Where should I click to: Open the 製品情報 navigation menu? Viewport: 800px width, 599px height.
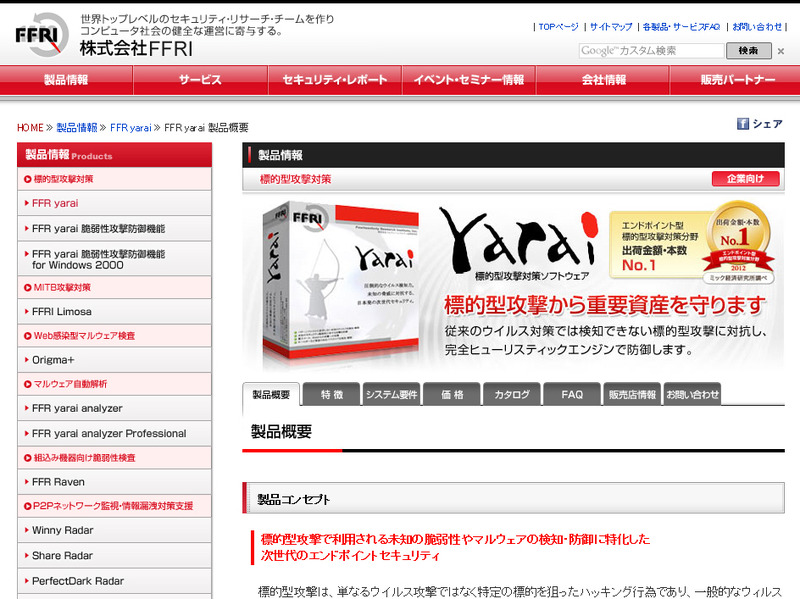(66, 80)
